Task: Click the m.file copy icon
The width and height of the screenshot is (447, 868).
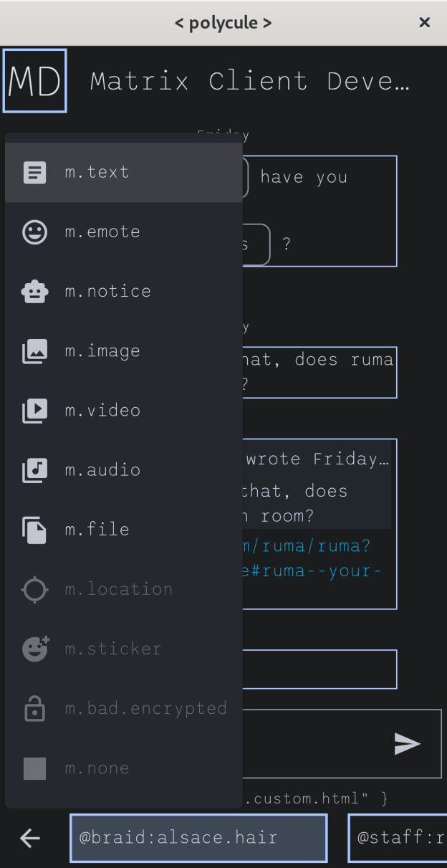Action: [35, 530]
